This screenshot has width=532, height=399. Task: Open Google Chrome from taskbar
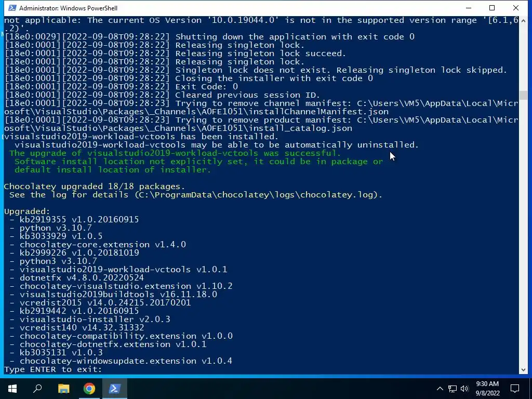point(89,389)
